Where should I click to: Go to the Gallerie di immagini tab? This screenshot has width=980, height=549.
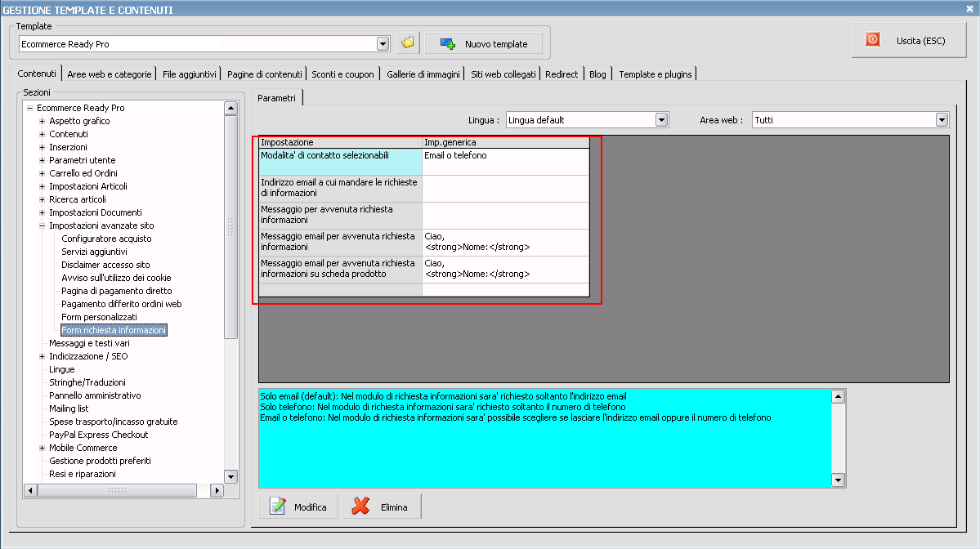[423, 74]
